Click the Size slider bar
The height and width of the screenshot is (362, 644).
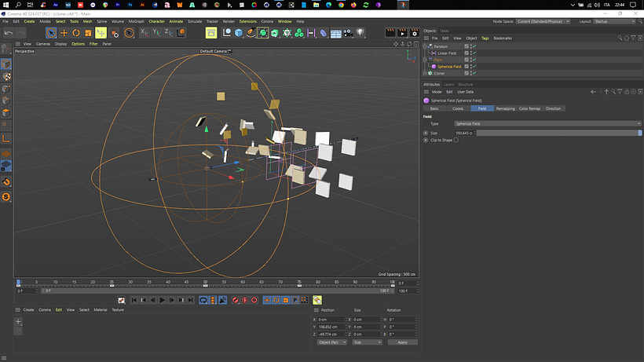559,133
